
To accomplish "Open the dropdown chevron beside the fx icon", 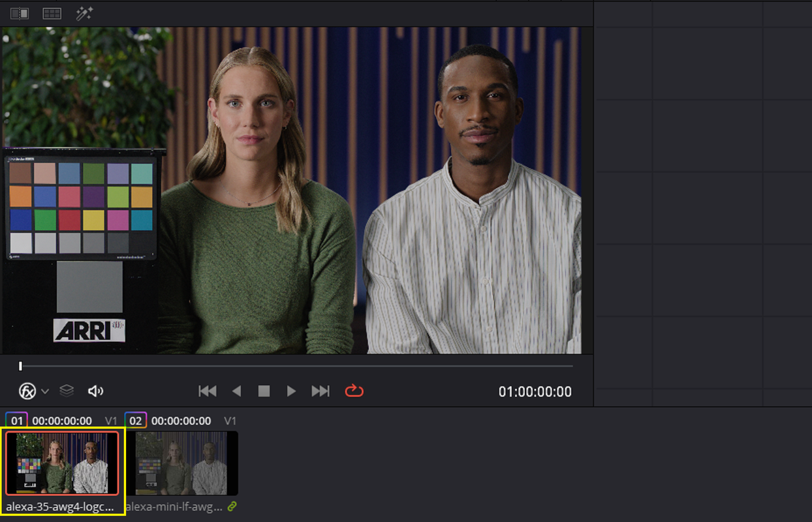I will [x=45, y=391].
